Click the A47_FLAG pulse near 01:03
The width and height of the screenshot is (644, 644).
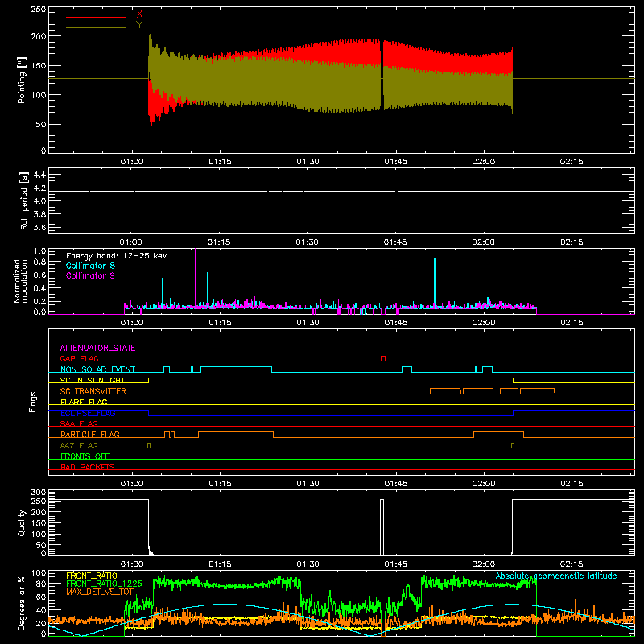point(149,446)
